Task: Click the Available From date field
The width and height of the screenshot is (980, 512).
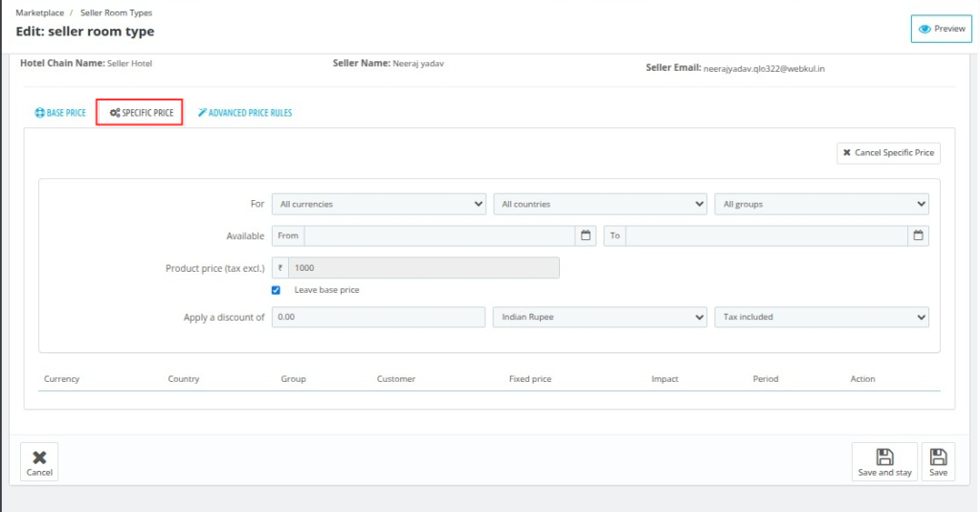Action: pos(439,235)
